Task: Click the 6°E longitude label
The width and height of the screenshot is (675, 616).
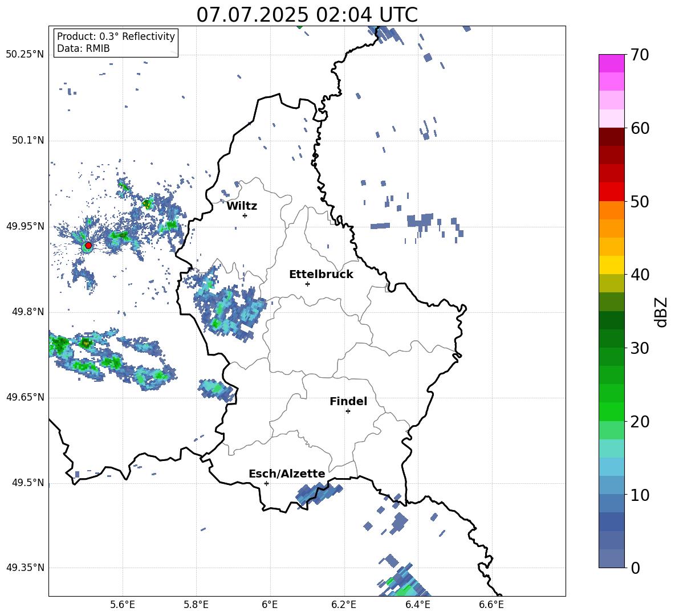Action: pyautogui.click(x=270, y=605)
